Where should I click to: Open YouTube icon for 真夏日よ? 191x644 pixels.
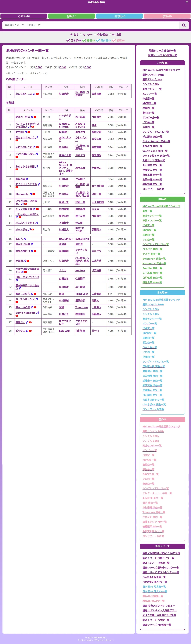click(x=30, y=323)
